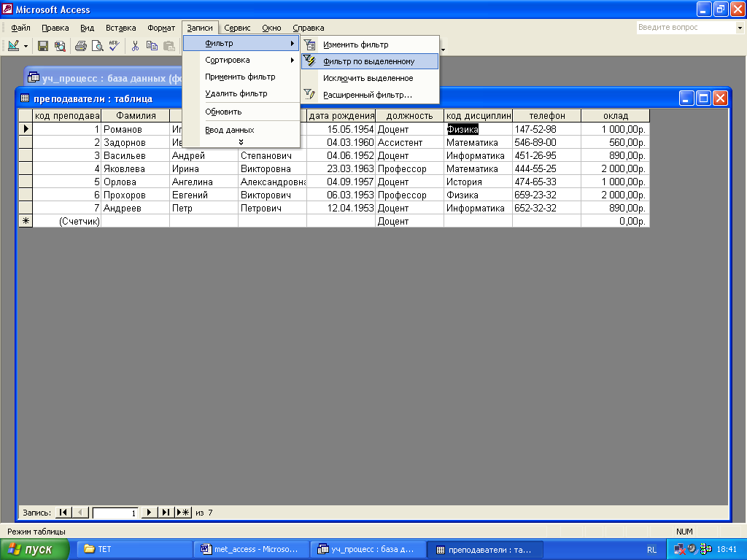Select 'Исключить выделенное' in submenu

tap(370, 78)
